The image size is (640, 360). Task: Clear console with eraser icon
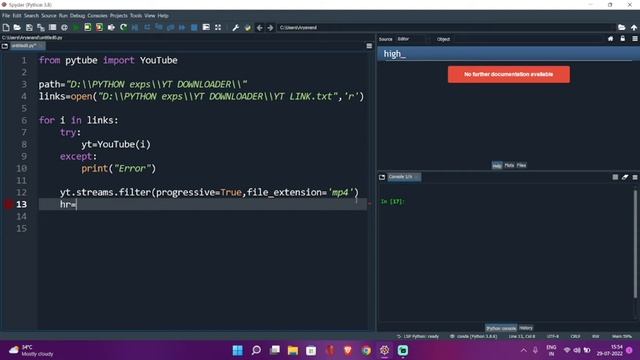(625, 177)
